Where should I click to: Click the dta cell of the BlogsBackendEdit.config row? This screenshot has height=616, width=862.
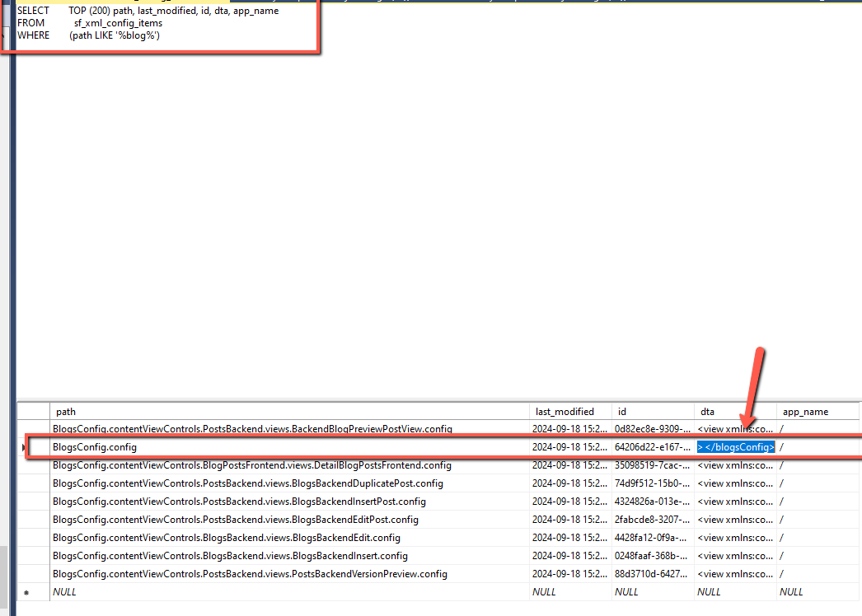click(735, 538)
